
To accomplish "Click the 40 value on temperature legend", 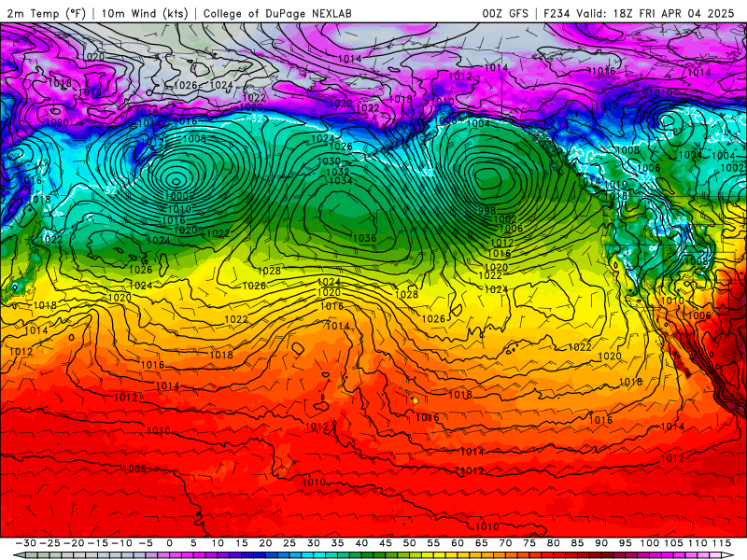I will click(361, 543).
